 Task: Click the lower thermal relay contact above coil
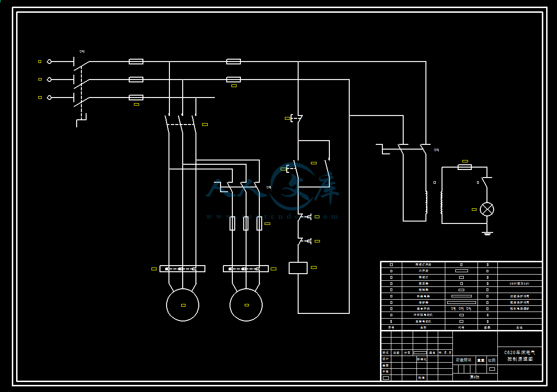(304, 241)
